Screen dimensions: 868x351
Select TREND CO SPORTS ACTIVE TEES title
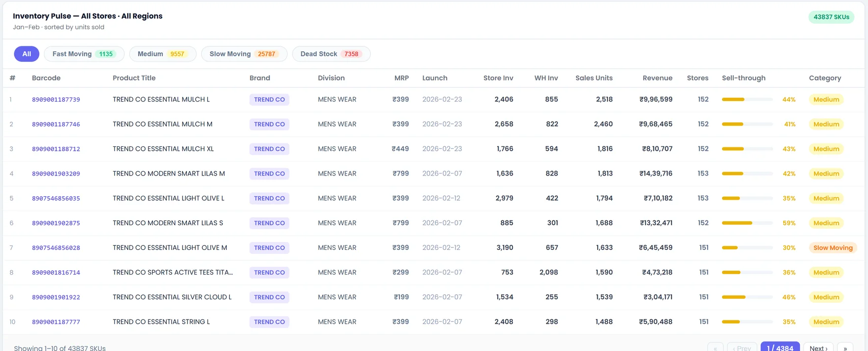(x=173, y=272)
